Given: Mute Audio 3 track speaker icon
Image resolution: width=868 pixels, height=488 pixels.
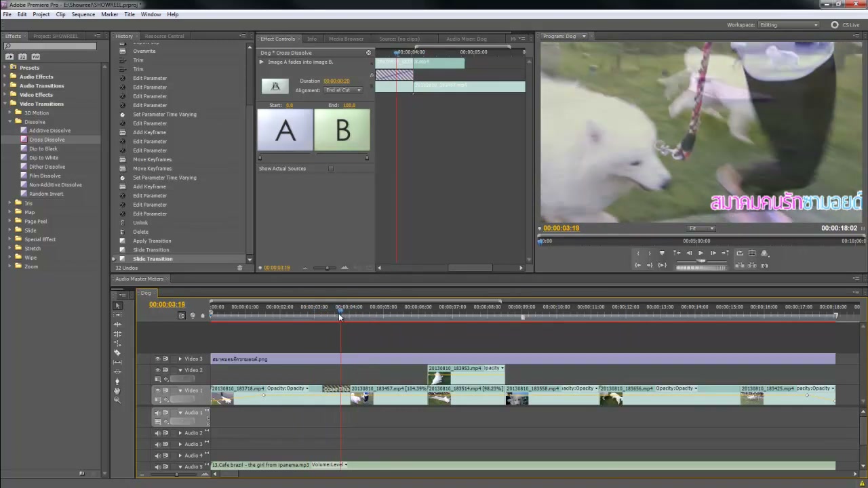Looking at the screenshot, I should pos(157,444).
